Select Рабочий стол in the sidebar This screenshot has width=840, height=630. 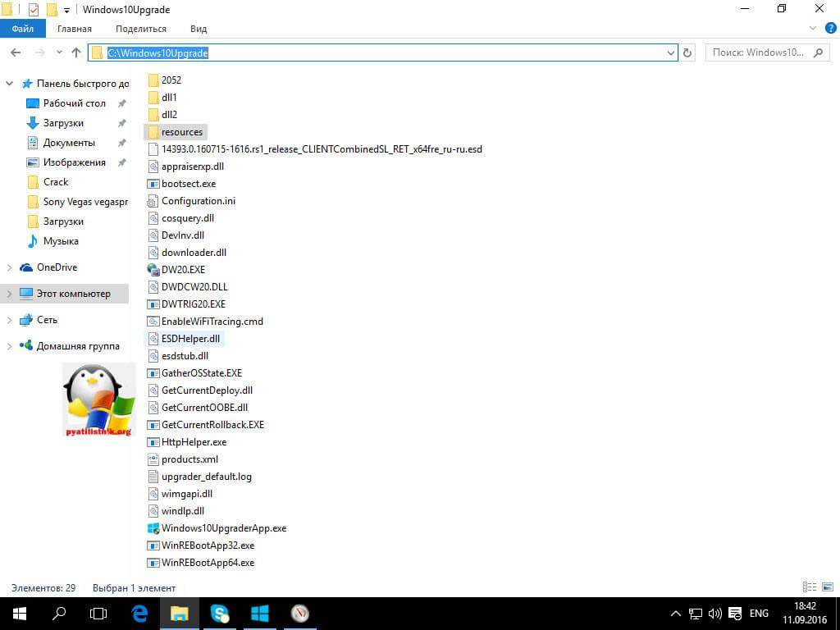tap(75, 103)
